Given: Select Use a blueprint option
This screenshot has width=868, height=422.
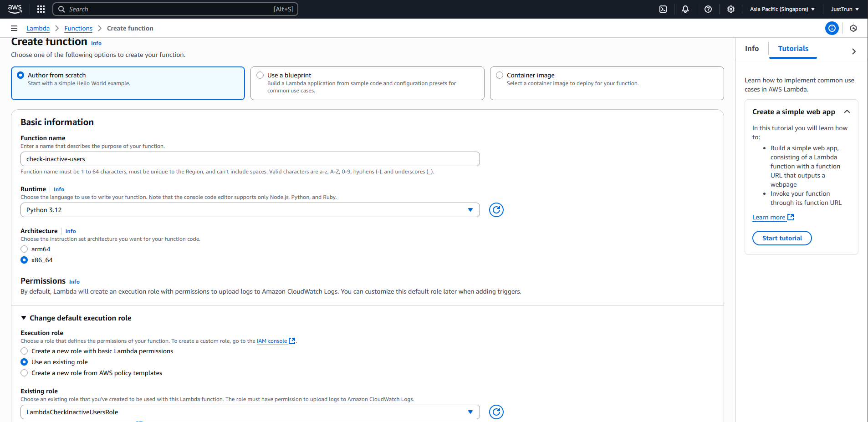Looking at the screenshot, I should click(x=260, y=75).
